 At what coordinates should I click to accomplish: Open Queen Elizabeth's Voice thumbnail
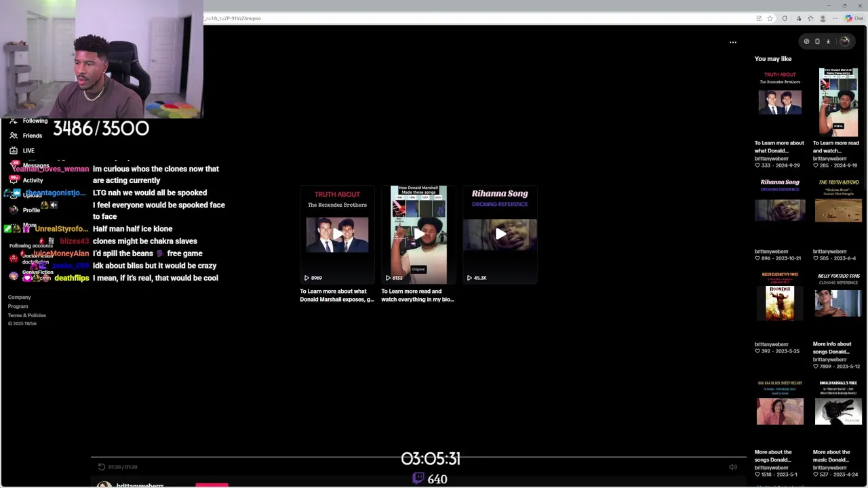(780, 304)
